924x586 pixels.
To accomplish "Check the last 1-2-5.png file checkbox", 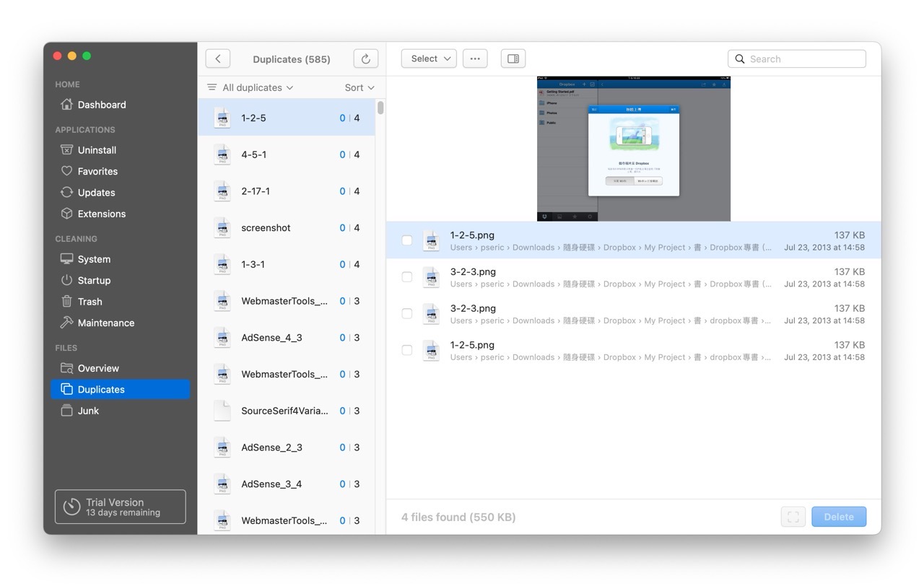I will 407,350.
